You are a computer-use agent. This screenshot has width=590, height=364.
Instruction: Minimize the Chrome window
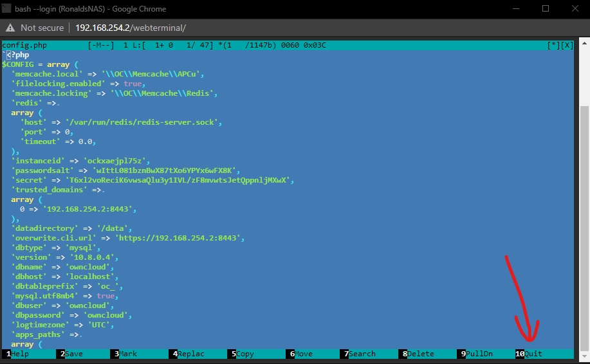(x=516, y=8)
